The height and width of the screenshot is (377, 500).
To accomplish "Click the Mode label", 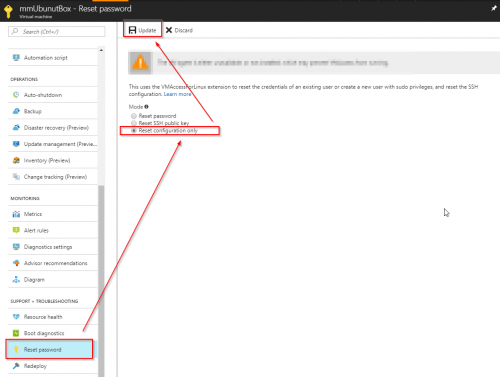I will [x=136, y=107].
